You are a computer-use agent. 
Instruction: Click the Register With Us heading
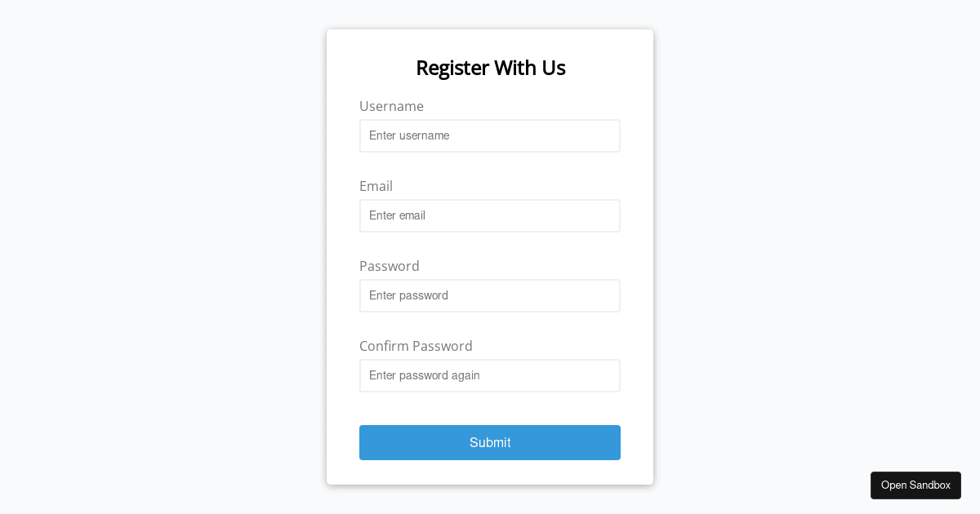click(490, 68)
